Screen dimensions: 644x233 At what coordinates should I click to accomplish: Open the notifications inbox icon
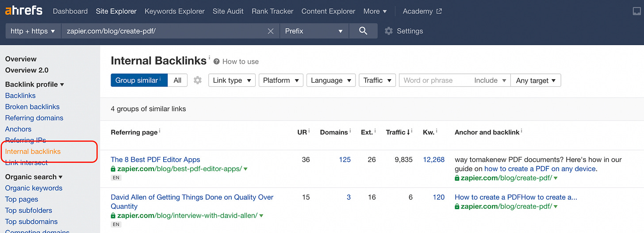(636, 11)
